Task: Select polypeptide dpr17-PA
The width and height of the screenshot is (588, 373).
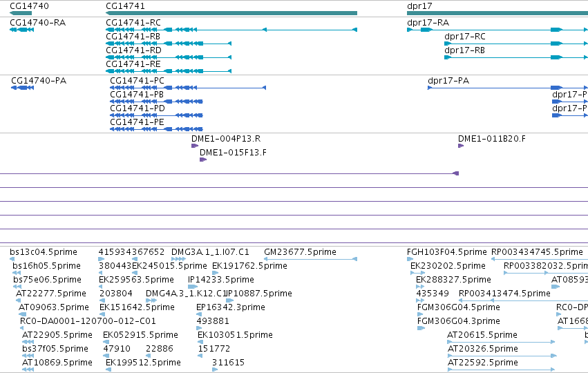Action: [448, 81]
